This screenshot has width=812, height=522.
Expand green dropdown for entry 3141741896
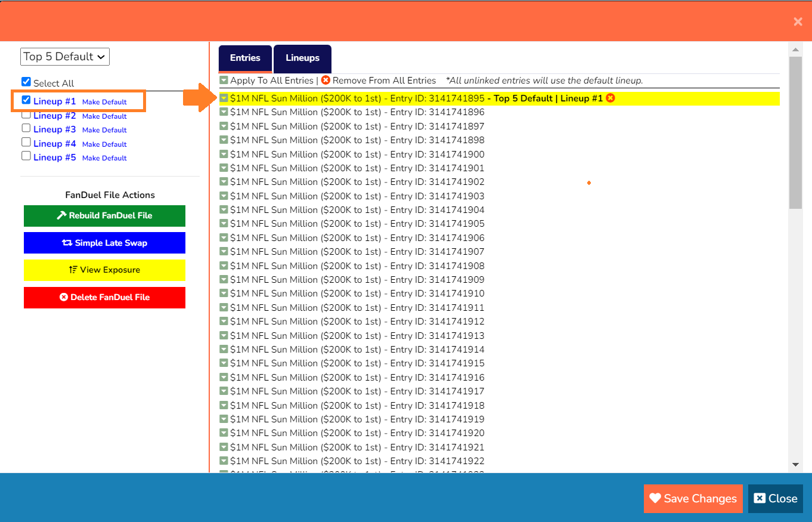pyautogui.click(x=224, y=112)
